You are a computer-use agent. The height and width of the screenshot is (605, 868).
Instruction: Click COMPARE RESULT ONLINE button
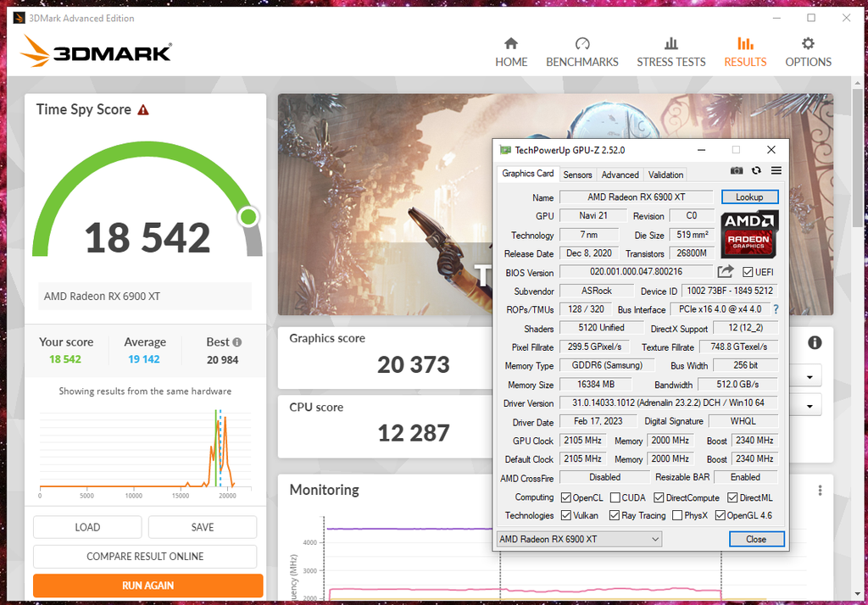(145, 557)
